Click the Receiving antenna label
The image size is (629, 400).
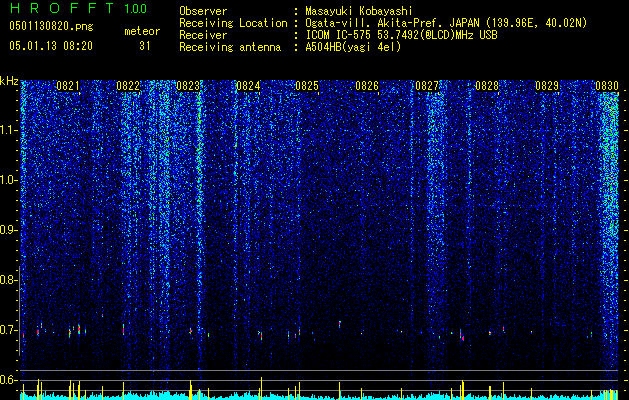click(230, 47)
